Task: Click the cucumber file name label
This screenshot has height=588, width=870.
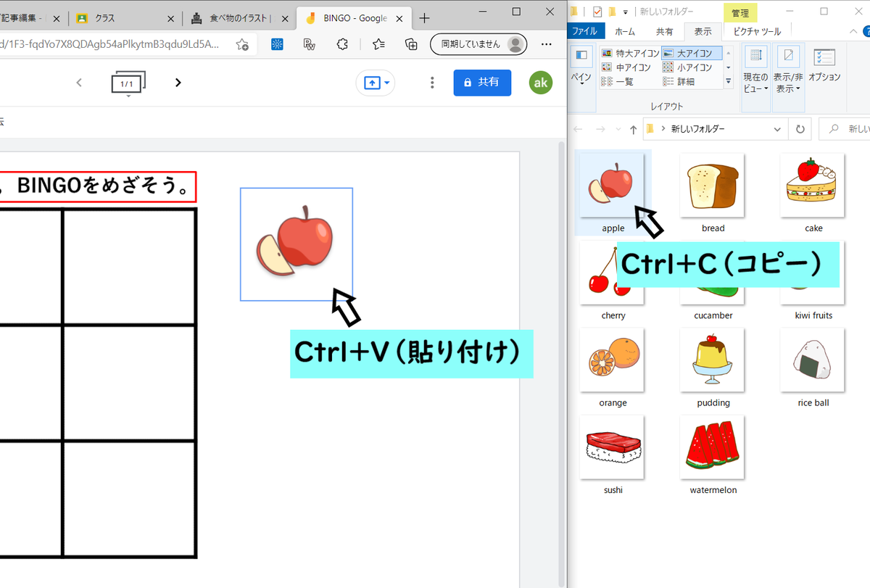Action: (x=713, y=315)
